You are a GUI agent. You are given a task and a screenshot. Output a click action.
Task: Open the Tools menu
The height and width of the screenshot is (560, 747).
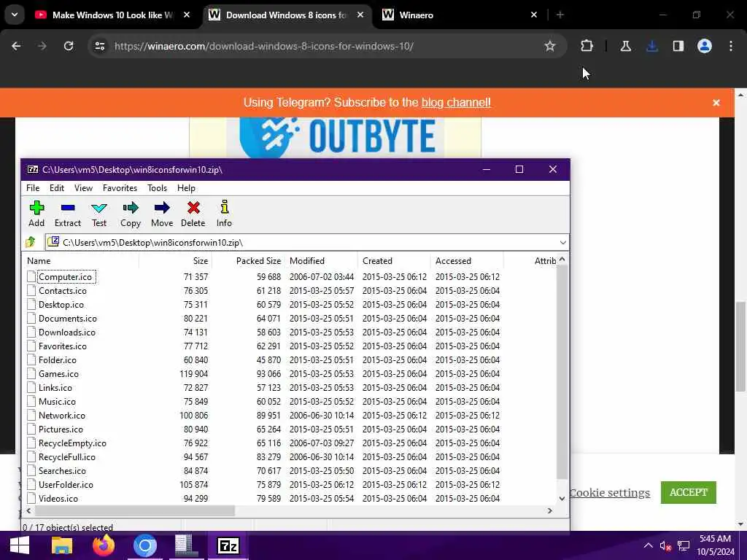[x=158, y=188]
